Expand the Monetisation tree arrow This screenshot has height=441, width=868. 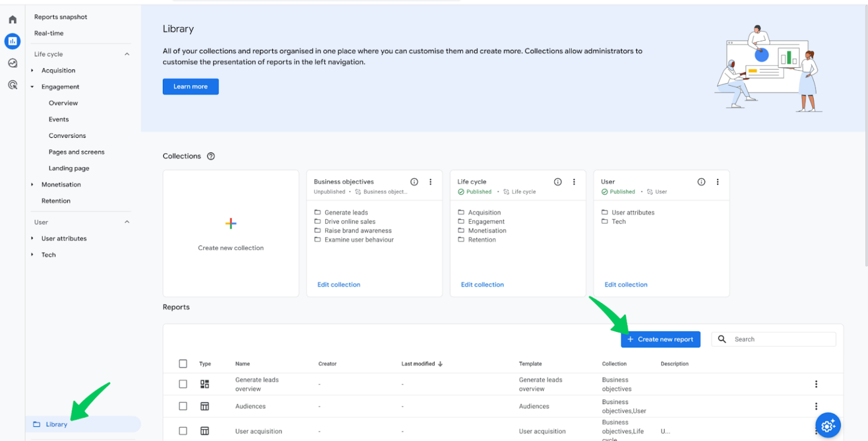coord(33,185)
